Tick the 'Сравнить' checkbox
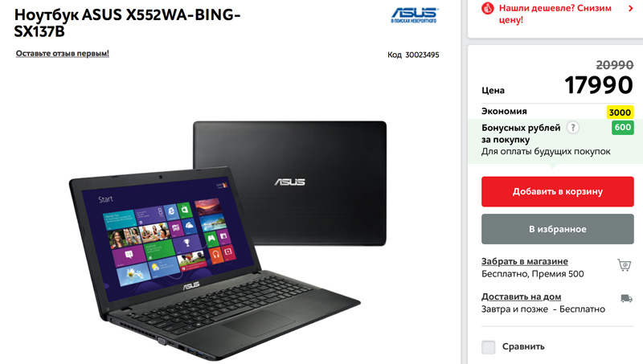The image size is (643, 364). click(488, 347)
